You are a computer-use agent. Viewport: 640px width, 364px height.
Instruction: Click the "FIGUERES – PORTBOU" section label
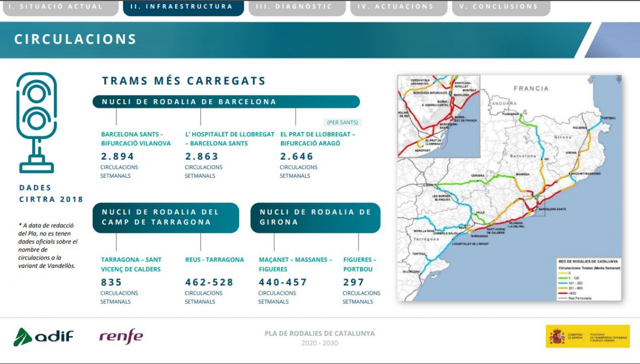tap(360, 264)
